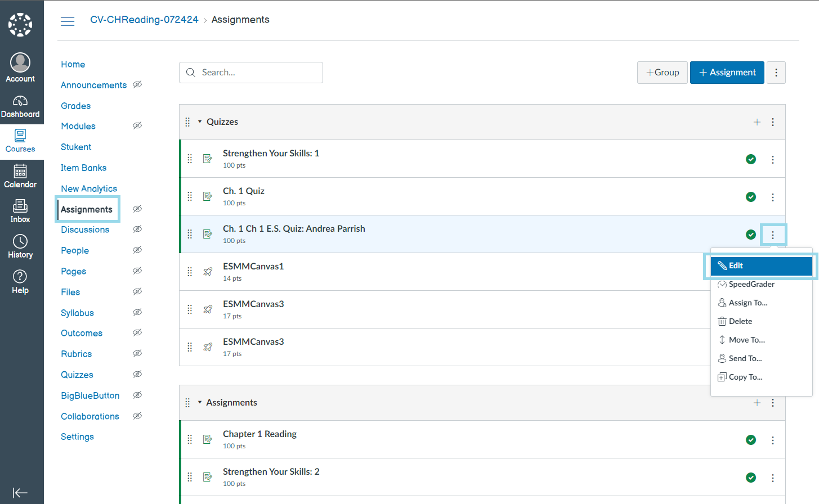Open options kebab for Strengthen Your Skills: 1

tap(773, 160)
